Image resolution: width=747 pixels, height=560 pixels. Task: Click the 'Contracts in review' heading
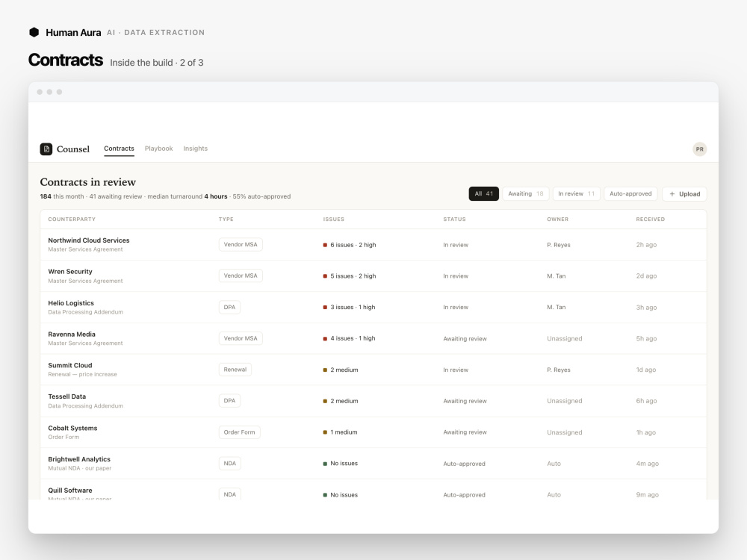88,182
